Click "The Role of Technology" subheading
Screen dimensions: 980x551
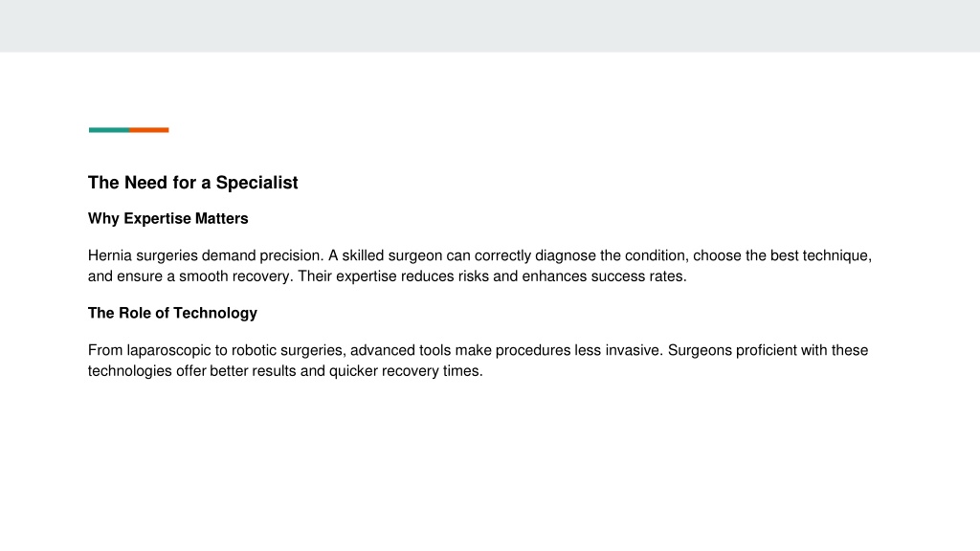tap(172, 313)
